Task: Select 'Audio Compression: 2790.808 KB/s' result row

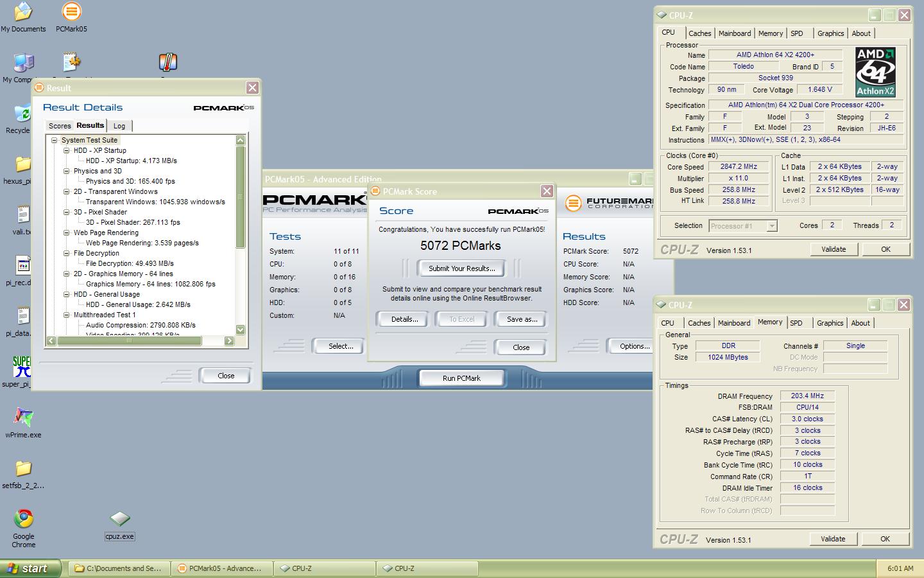Action: click(141, 325)
